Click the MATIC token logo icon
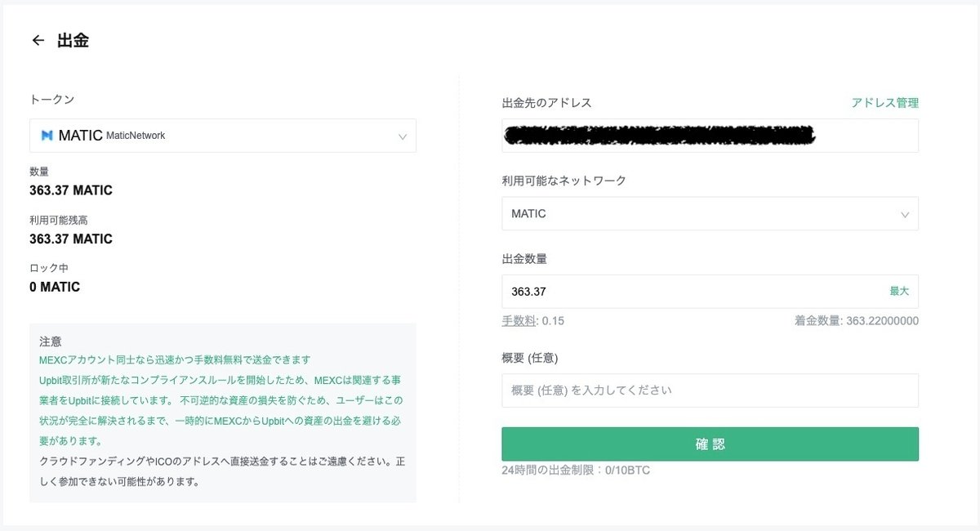This screenshot has width=980, height=531. point(47,136)
